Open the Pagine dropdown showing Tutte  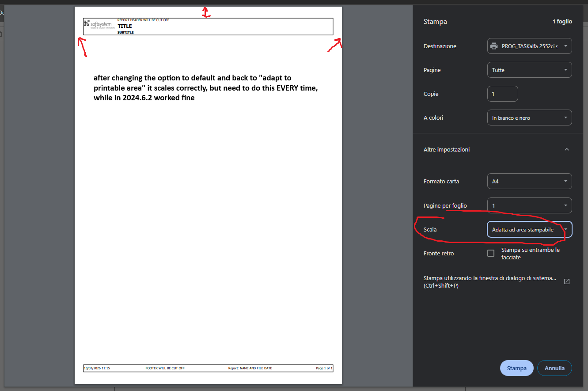(x=529, y=70)
